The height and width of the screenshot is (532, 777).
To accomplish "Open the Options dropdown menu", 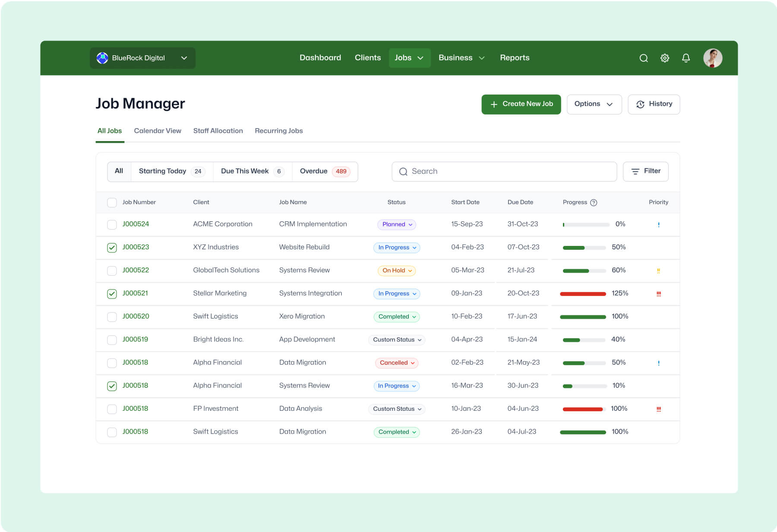I will (x=594, y=104).
